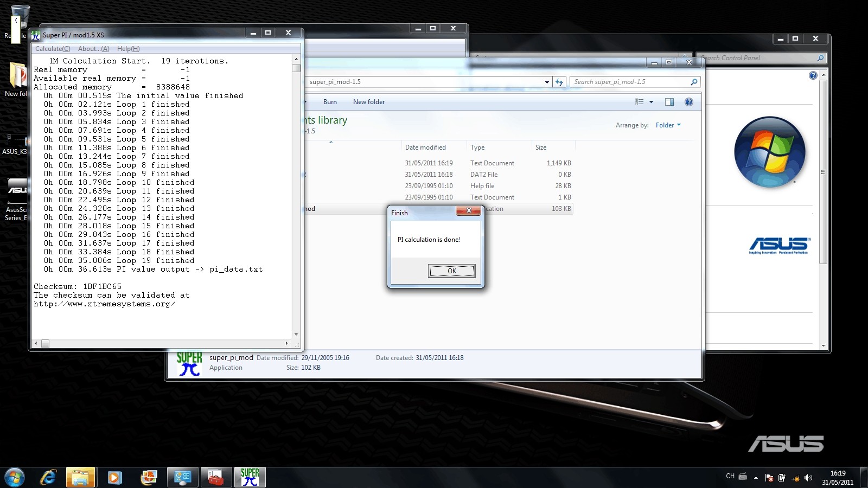Click the Control Panel vertical scrollbar thumb
Image resolution: width=868 pixels, height=488 pixels.
824,172
